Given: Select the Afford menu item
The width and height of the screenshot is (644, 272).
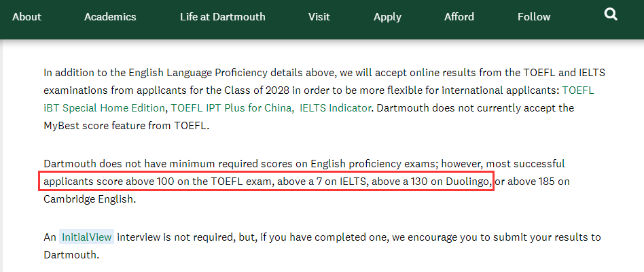Looking at the screenshot, I should point(459,17).
